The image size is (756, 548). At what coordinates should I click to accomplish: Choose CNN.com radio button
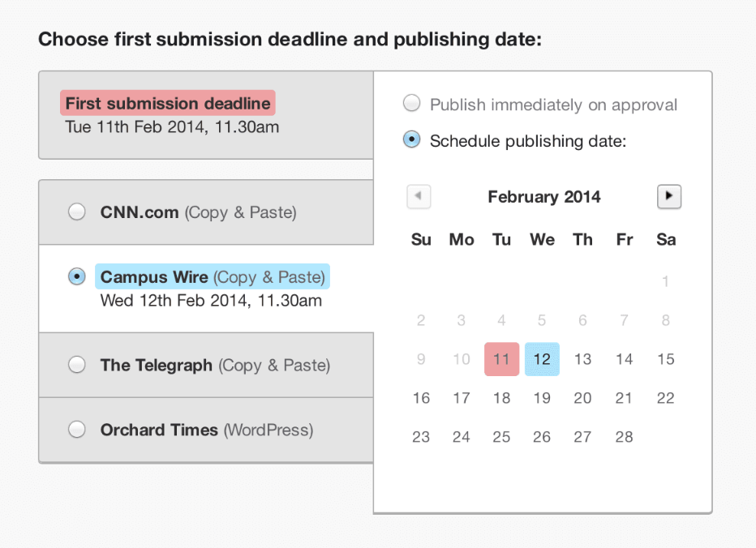77,212
